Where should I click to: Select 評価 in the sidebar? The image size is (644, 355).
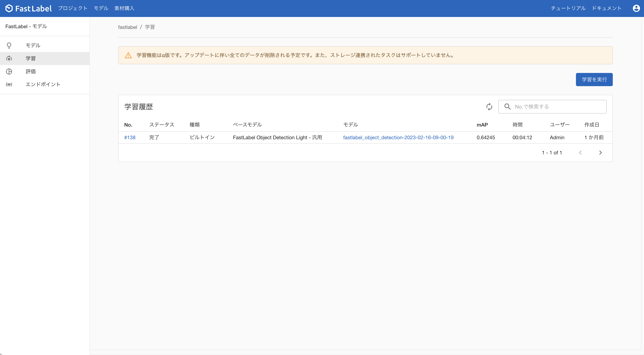(45, 72)
